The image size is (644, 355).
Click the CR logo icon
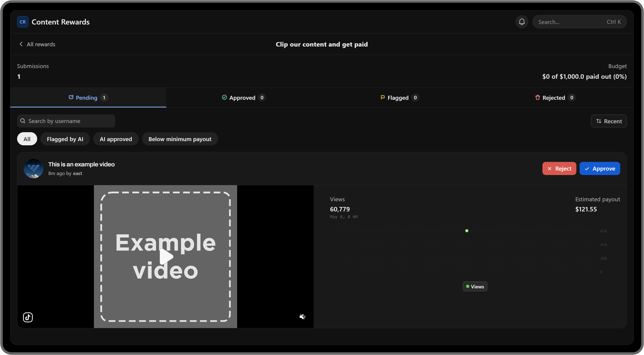pos(23,22)
